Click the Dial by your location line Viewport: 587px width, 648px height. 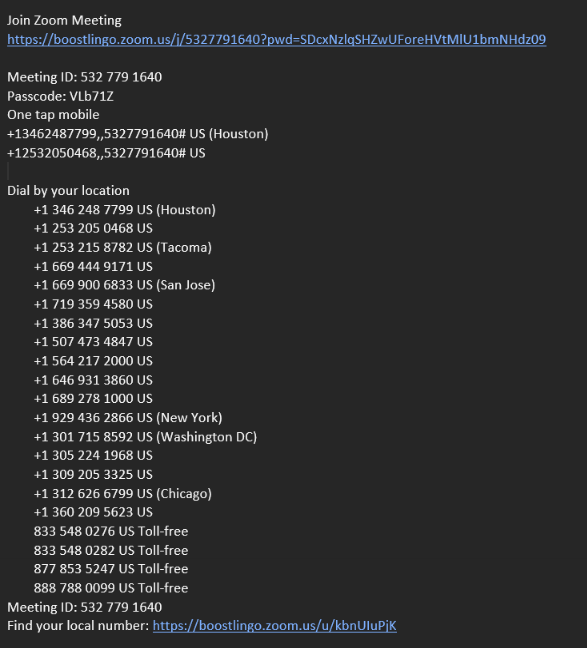68,191
